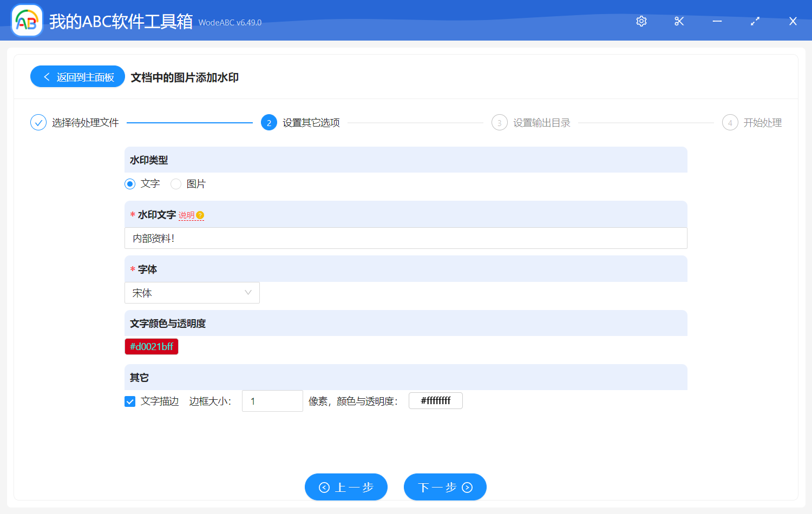The image size is (812, 514).
Task: Click the completed step checkmark circle icon
Action: tap(38, 123)
